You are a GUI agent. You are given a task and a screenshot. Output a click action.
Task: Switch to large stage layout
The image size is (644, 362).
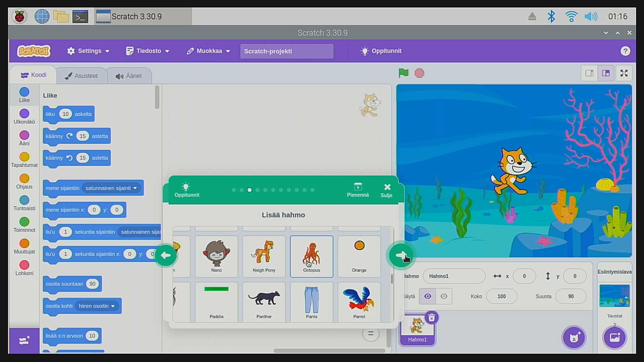606,73
